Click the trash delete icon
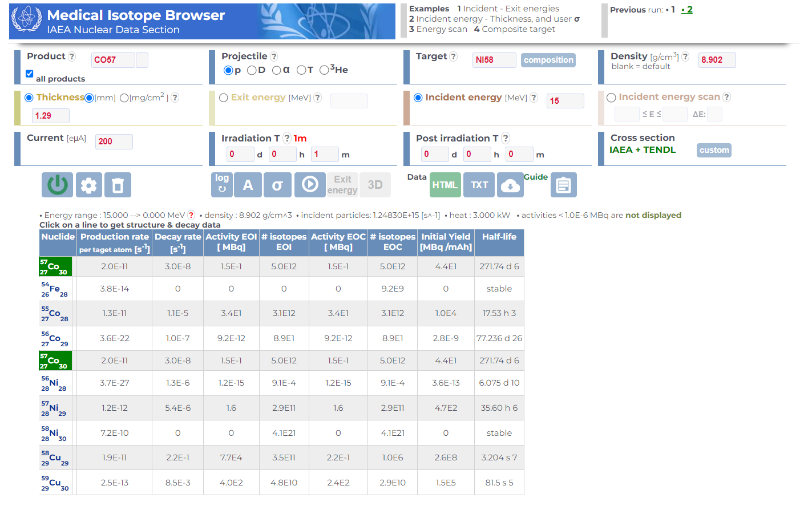 (118, 184)
